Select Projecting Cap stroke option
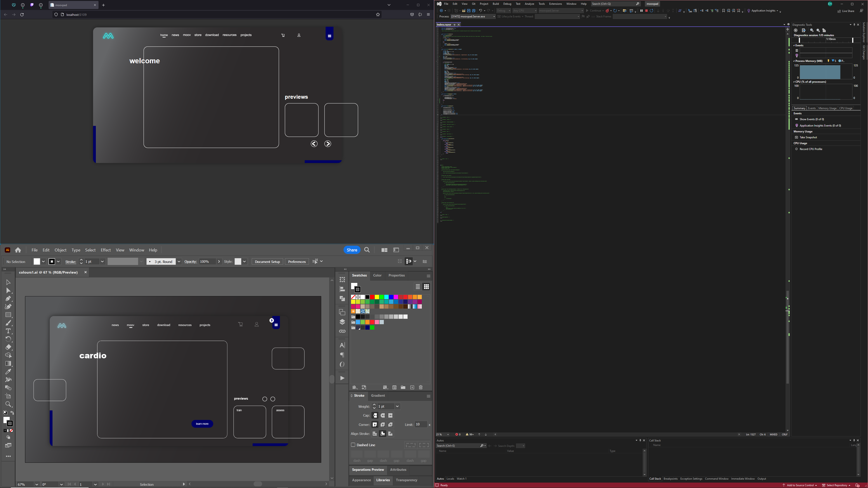 (x=391, y=416)
